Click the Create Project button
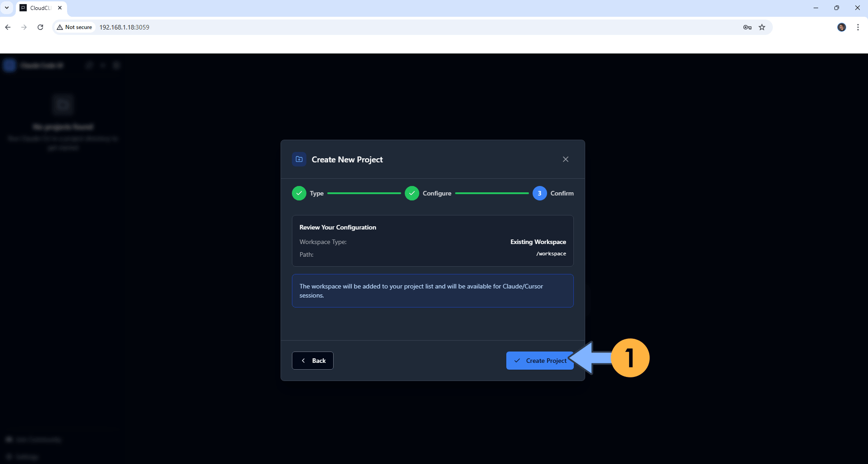The height and width of the screenshot is (464, 868). [539, 360]
